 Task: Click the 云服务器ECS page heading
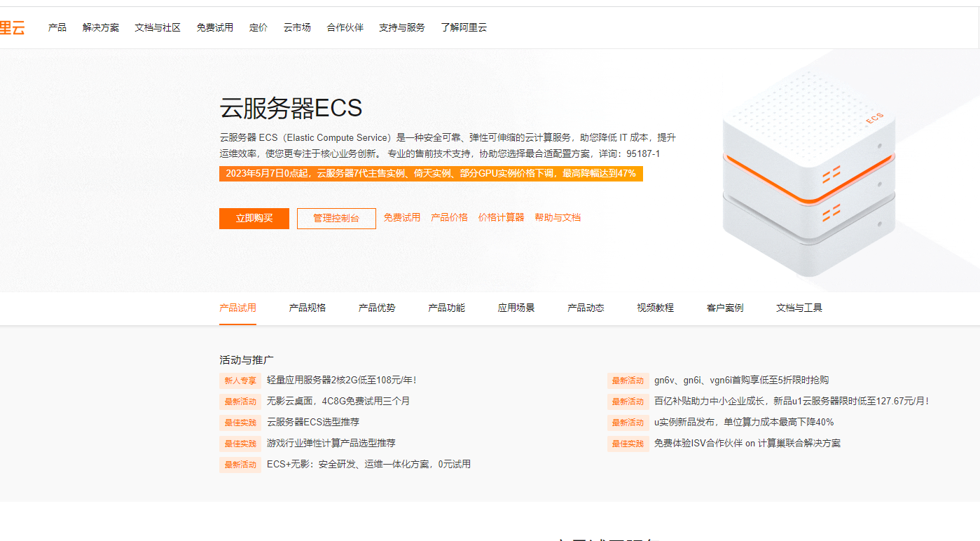tap(291, 108)
